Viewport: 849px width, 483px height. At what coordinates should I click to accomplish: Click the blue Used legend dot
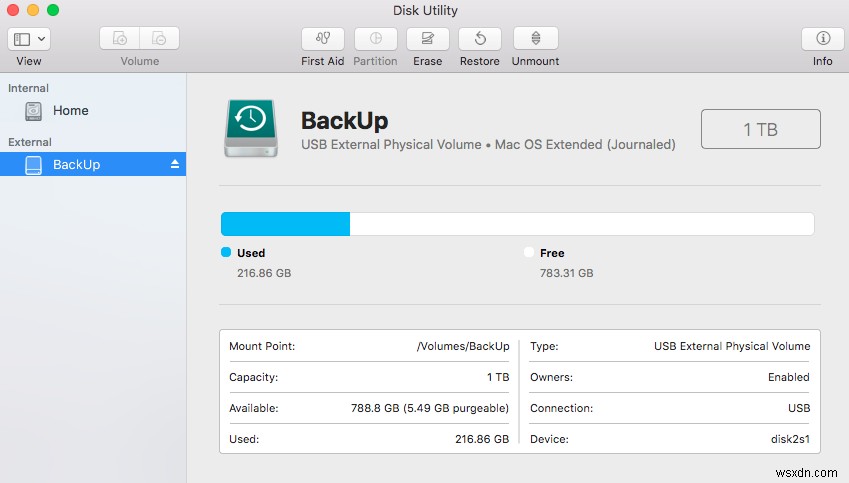click(226, 252)
